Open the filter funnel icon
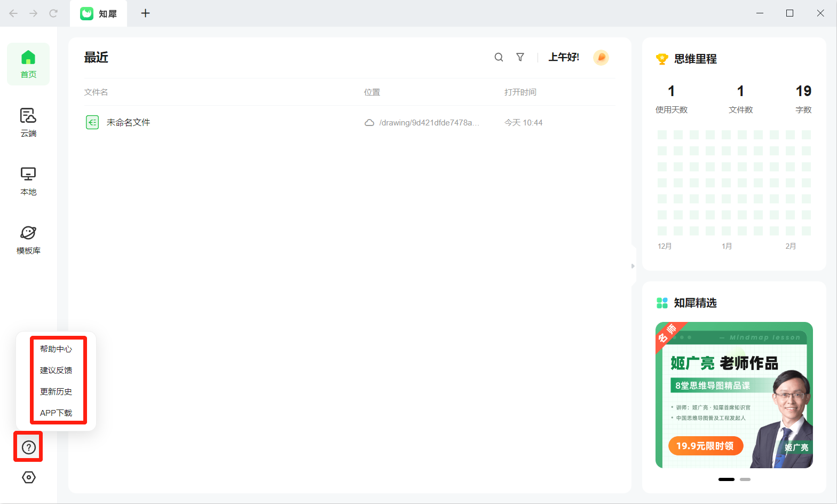837x504 pixels. tap(520, 57)
